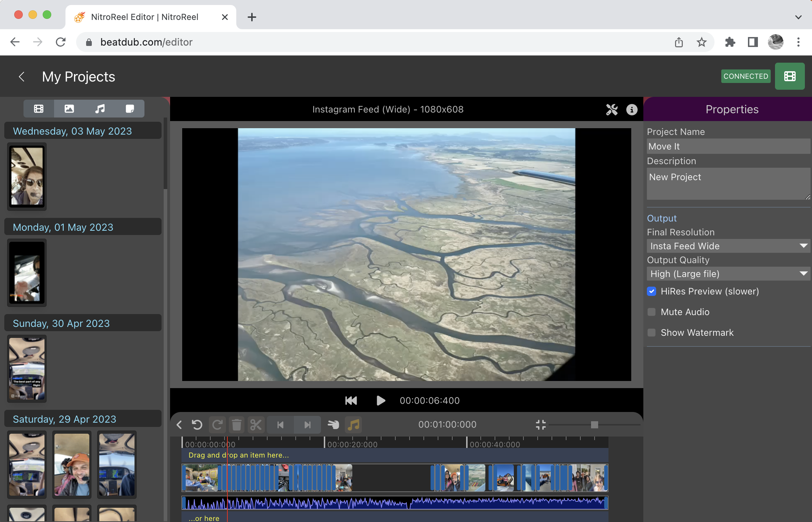The image size is (812, 522).
Task: Play the video preview
Action: click(380, 401)
